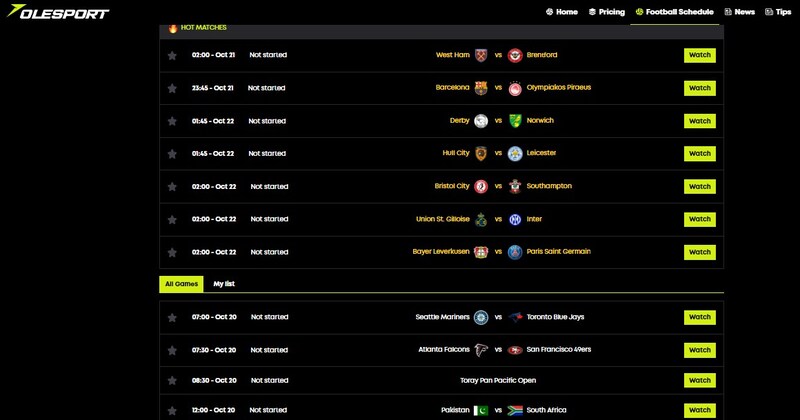Click the Paris Saint Germain crest
The height and width of the screenshot is (420, 800).
tap(515, 252)
